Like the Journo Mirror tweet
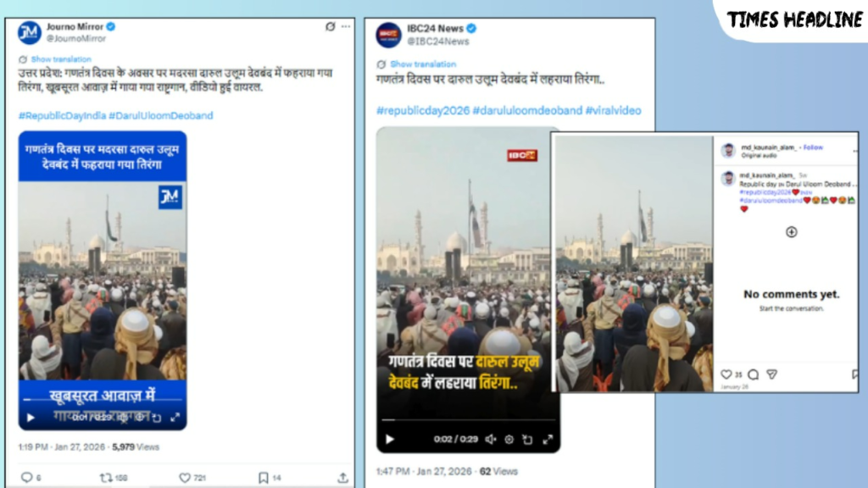This screenshot has width=868, height=488. [x=185, y=478]
